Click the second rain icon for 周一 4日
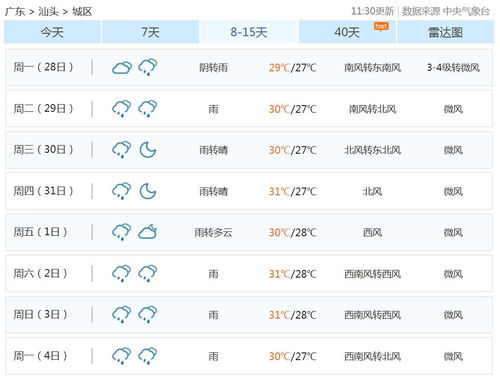Image resolution: width=500 pixels, height=377 pixels. coord(148,356)
